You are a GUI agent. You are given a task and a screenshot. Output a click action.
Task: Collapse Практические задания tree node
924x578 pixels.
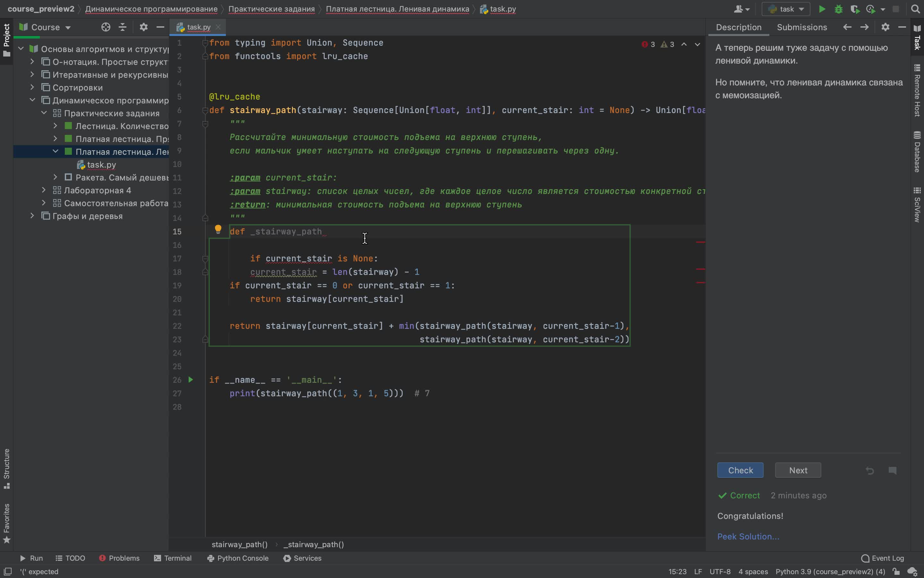coord(44,113)
